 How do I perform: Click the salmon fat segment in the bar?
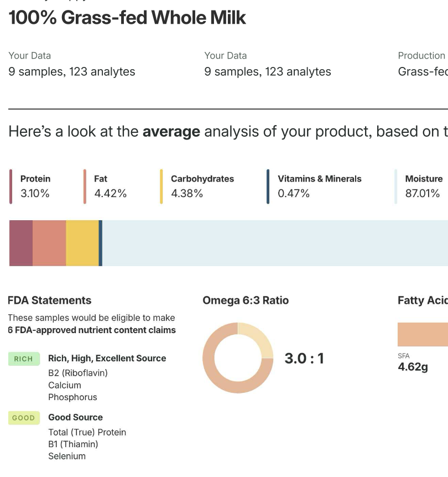(49, 243)
